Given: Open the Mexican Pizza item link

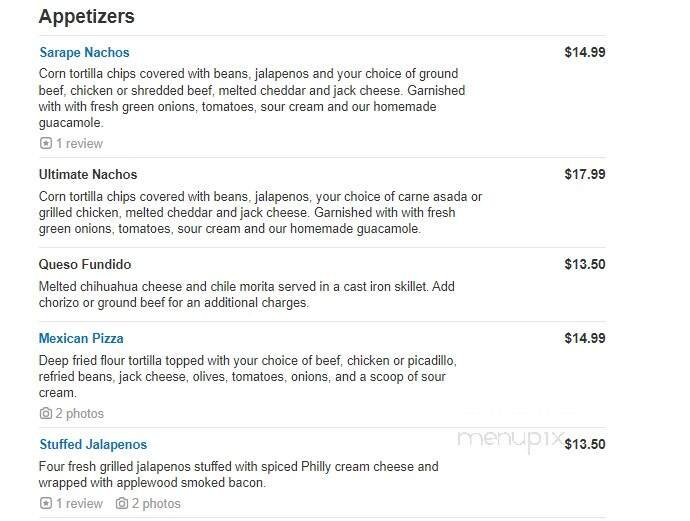Looking at the screenshot, I should (x=81, y=339).
